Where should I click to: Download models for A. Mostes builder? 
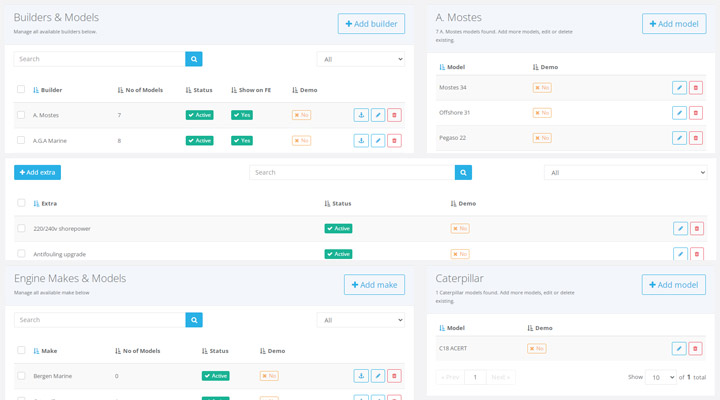click(x=361, y=115)
